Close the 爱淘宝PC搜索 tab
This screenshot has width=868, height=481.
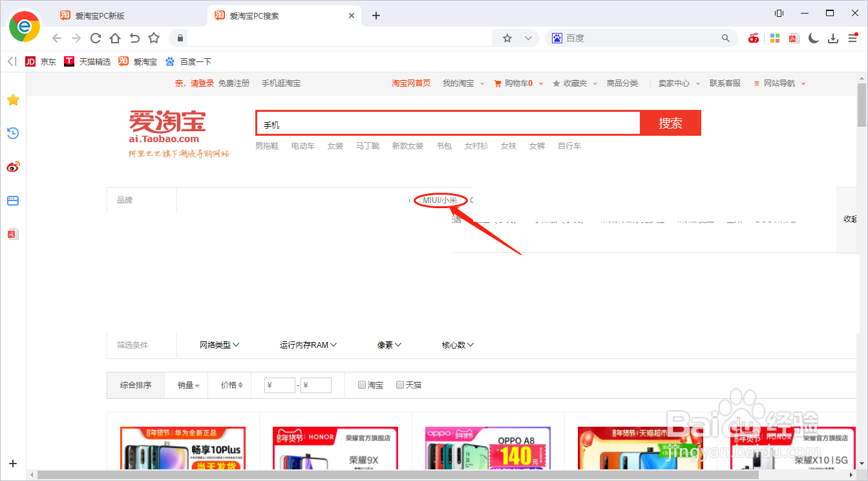click(352, 16)
